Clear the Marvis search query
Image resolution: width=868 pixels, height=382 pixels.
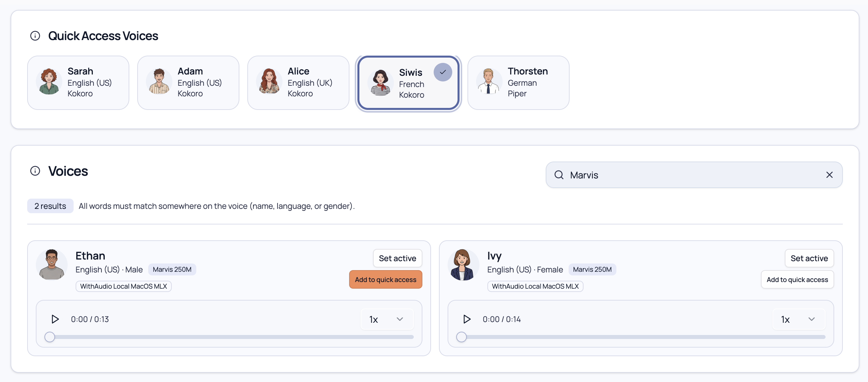(829, 175)
